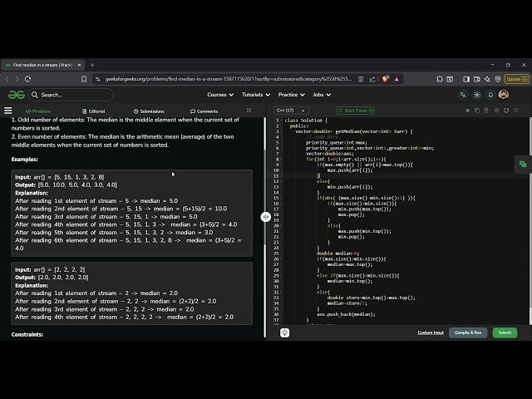Expand the Practice menu
The width and height of the screenshot is (532, 399).
click(292, 95)
